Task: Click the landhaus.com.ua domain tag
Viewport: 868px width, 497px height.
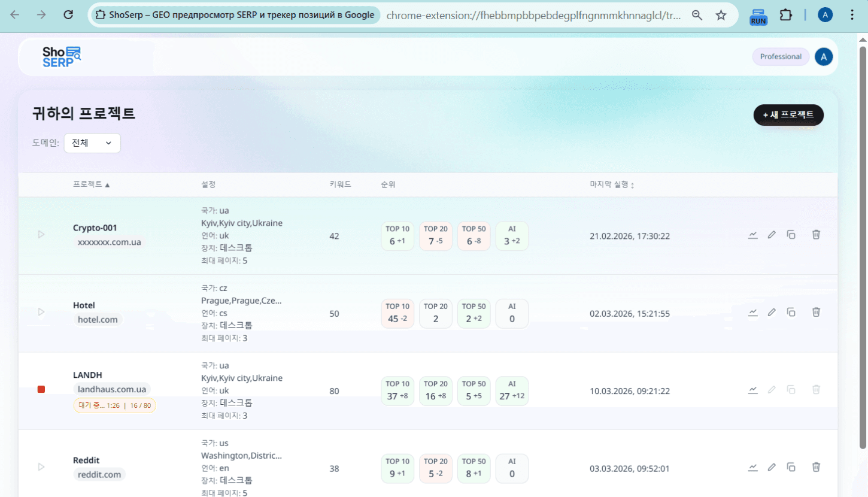Action: [x=112, y=389]
